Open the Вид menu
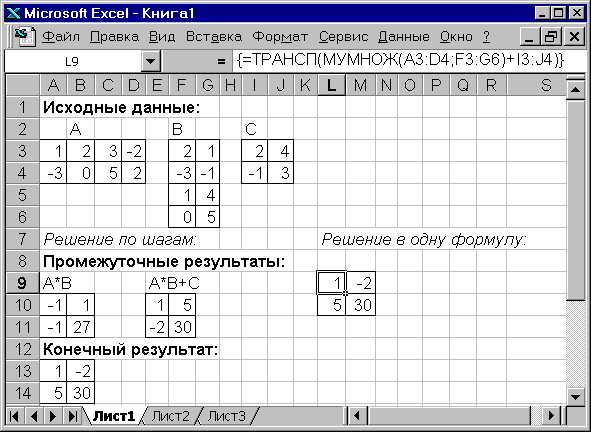Viewport: 591px width, 432px height. click(x=162, y=37)
